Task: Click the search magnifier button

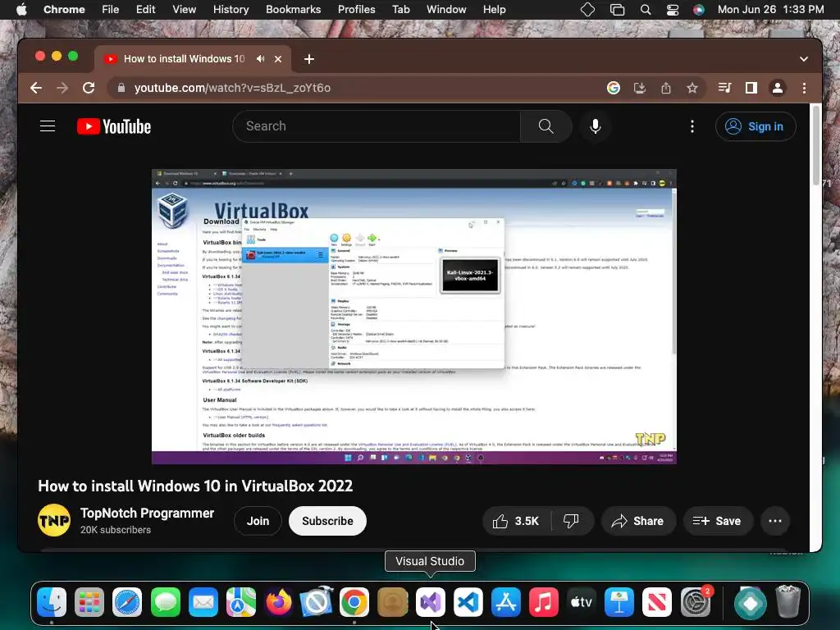Action: 546,126
